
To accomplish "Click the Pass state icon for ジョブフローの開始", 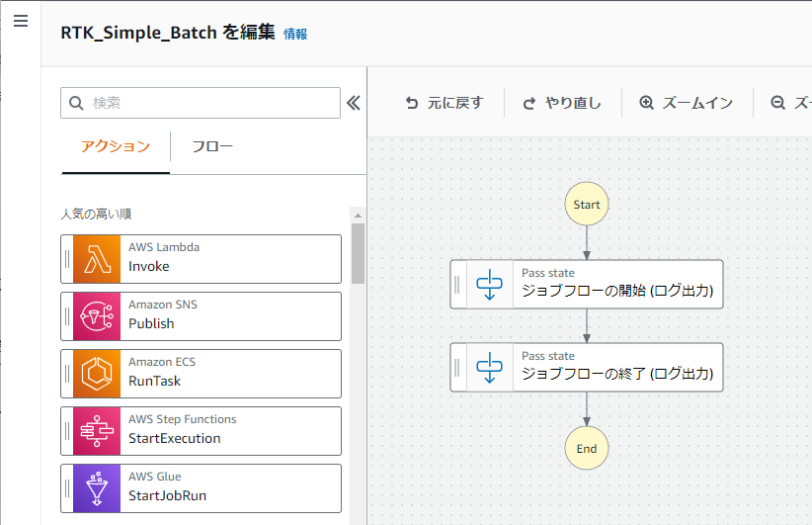I will [x=489, y=285].
